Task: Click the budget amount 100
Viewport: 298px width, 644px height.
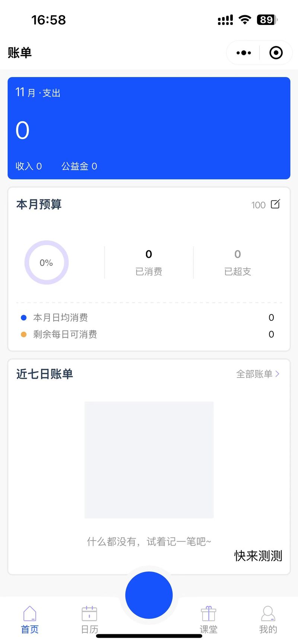Action: click(x=258, y=205)
